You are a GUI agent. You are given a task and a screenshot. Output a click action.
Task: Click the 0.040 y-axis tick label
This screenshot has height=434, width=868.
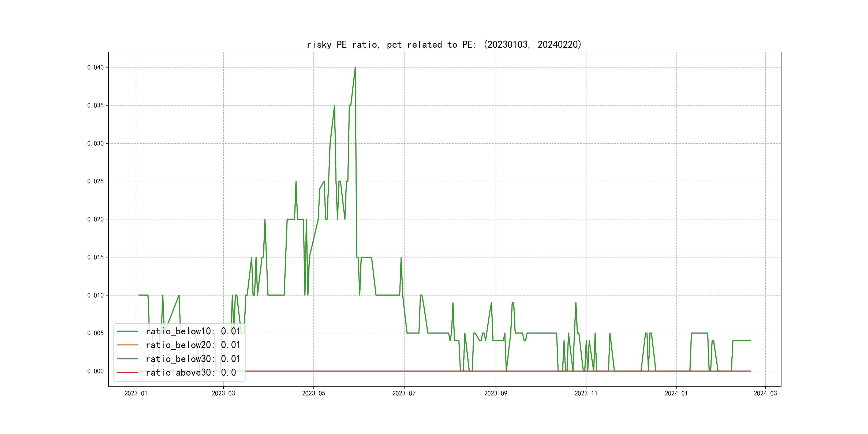[95, 68]
